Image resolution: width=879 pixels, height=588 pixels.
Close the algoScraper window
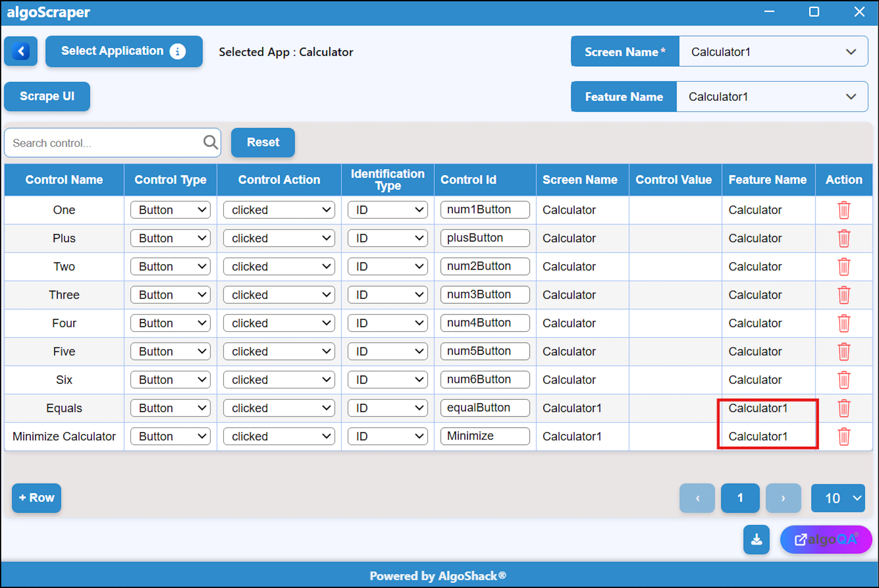click(859, 12)
